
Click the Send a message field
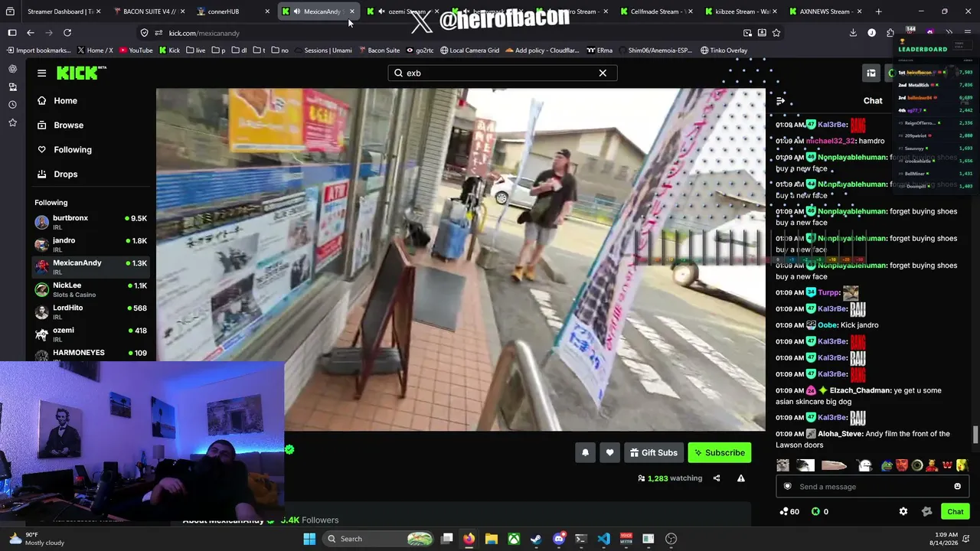tap(872, 487)
